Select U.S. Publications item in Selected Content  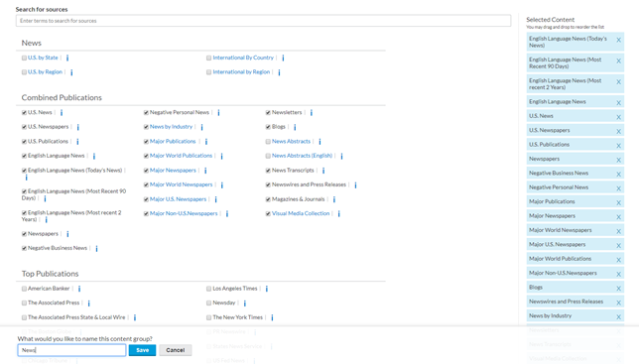click(x=575, y=145)
